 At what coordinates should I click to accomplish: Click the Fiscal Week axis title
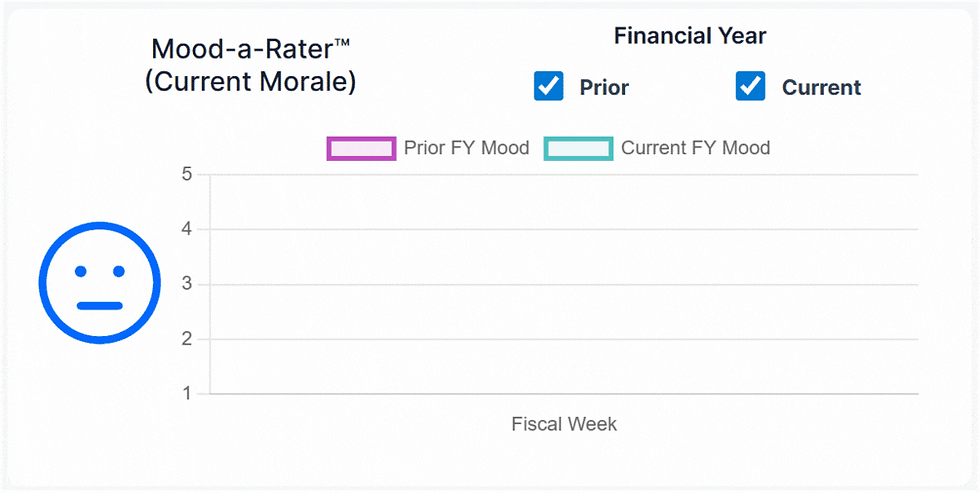click(x=564, y=424)
